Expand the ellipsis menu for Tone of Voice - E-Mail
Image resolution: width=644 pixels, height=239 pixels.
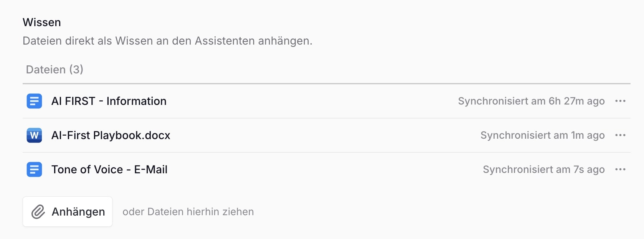click(620, 169)
